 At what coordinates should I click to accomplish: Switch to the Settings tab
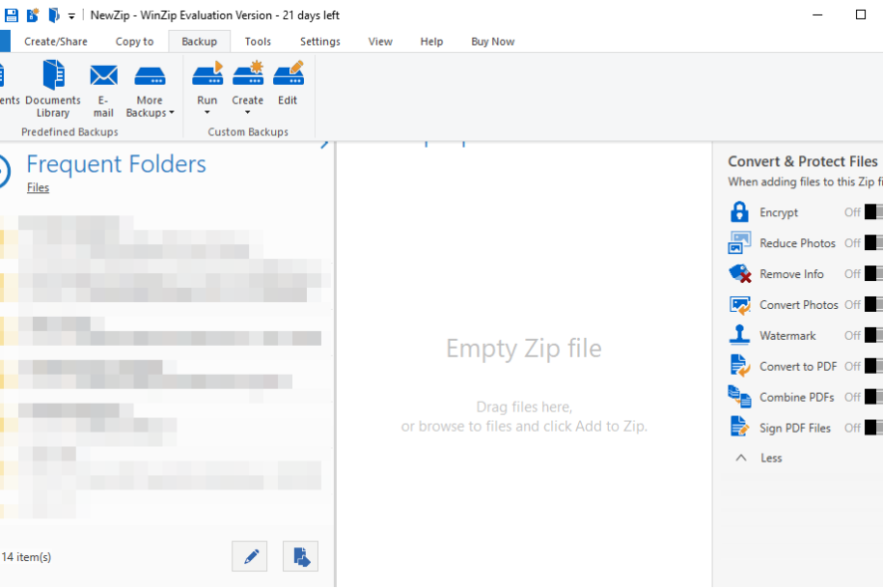point(320,42)
